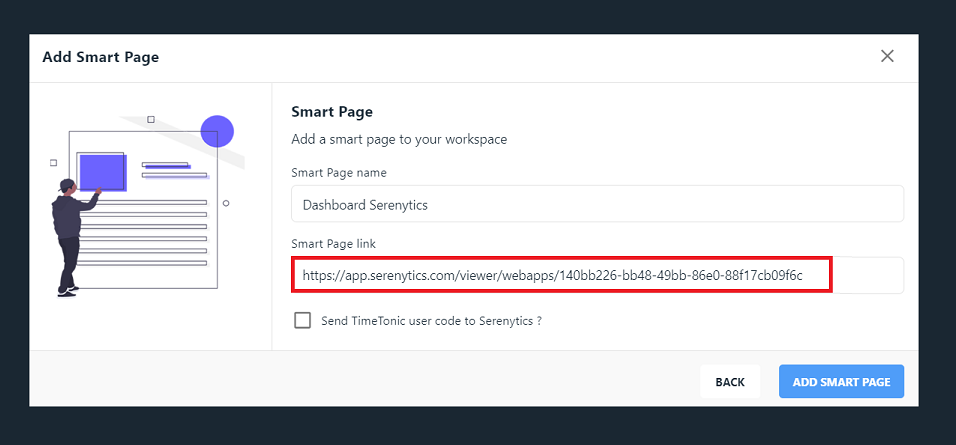
Task: Click the Smart Page link URL field
Action: [x=598, y=276]
